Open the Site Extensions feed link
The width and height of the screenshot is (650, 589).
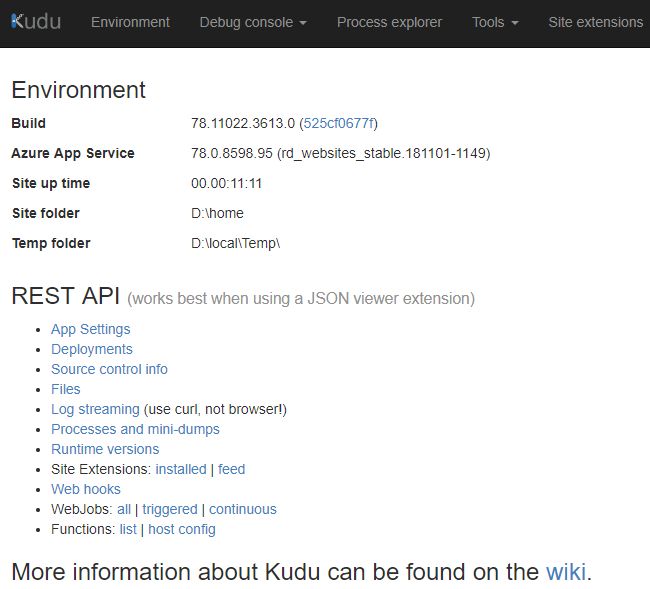pyautogui.click(x=231, y=469)
